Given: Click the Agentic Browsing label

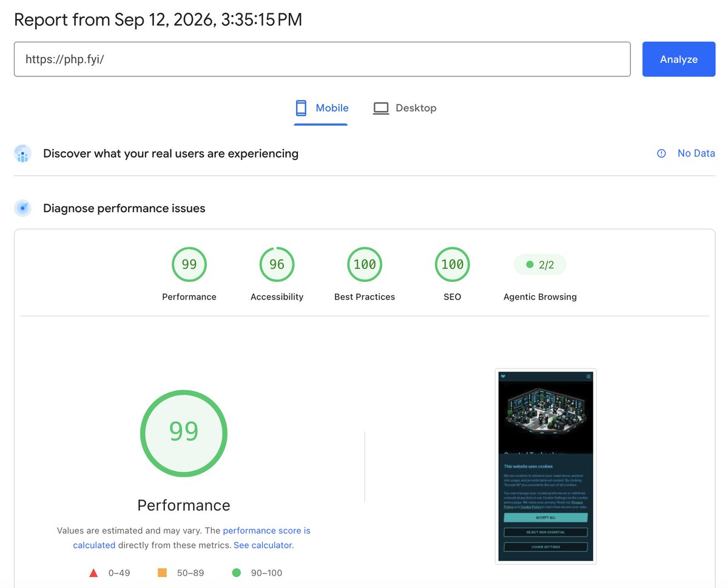Looking at the screenshot, I should click(540, 297).
